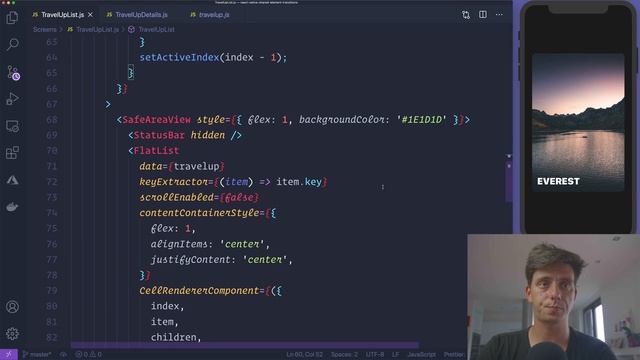Click errors and warnings count in status bar
Screen dimensions: 640x360
pos(89,354)
